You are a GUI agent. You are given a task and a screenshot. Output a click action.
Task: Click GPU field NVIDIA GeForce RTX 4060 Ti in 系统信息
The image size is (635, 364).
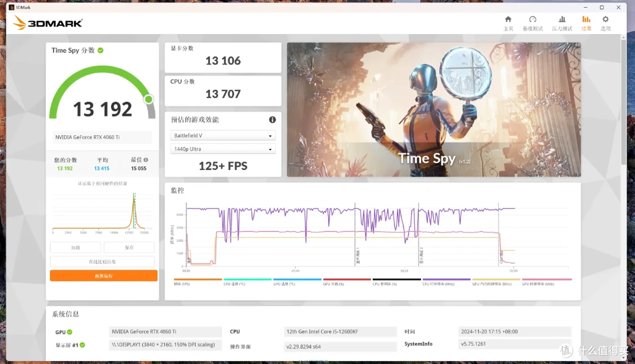click(x=165, y=332)
